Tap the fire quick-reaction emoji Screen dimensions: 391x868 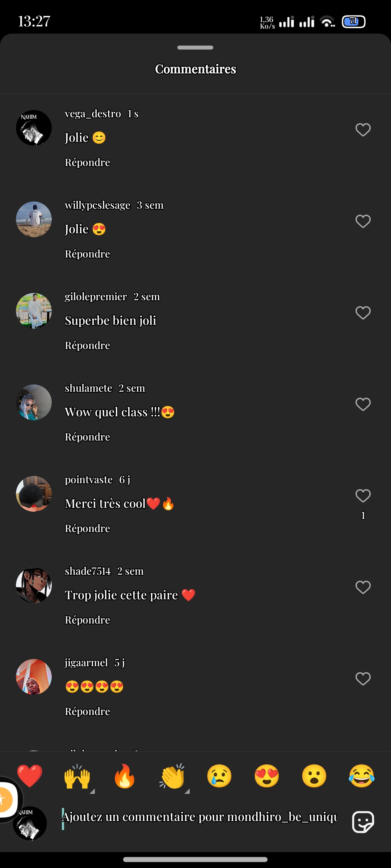click(x=125, y=776)
